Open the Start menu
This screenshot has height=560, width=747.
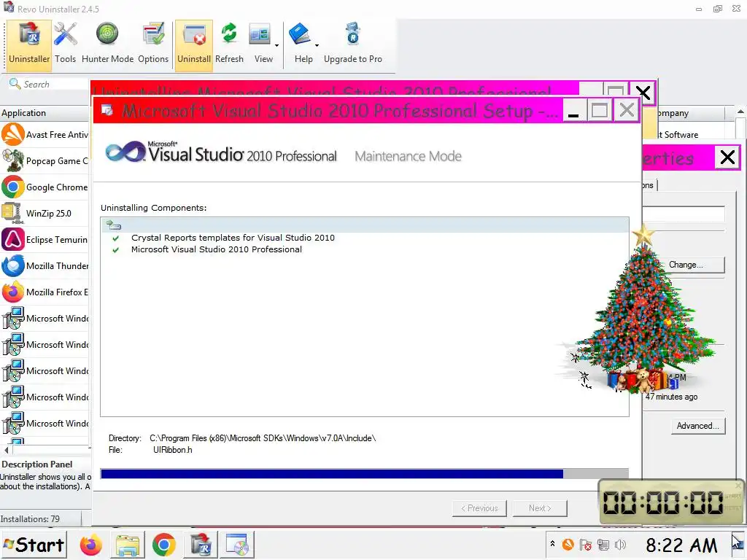click(34, 545)
